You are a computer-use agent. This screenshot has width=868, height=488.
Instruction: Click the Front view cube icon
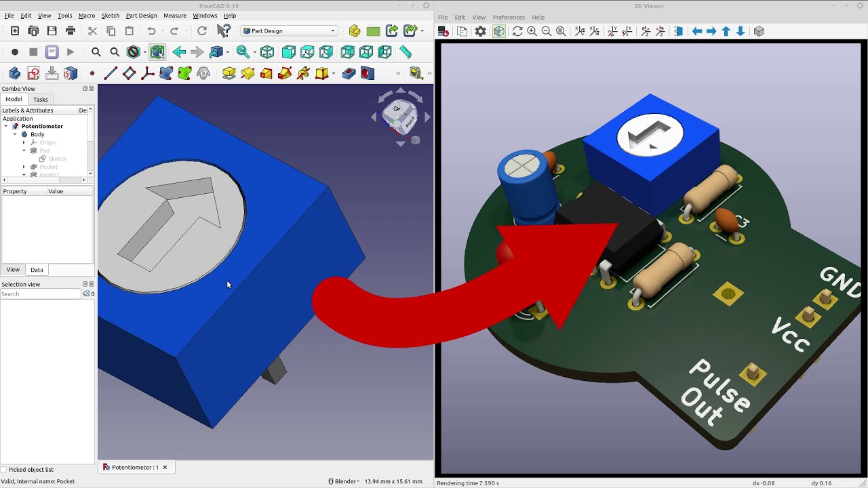pos(288,52)
